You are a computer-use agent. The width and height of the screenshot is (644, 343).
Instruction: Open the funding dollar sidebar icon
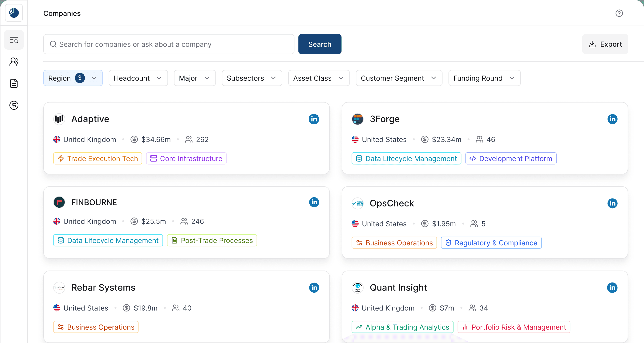tap(14, 105)
